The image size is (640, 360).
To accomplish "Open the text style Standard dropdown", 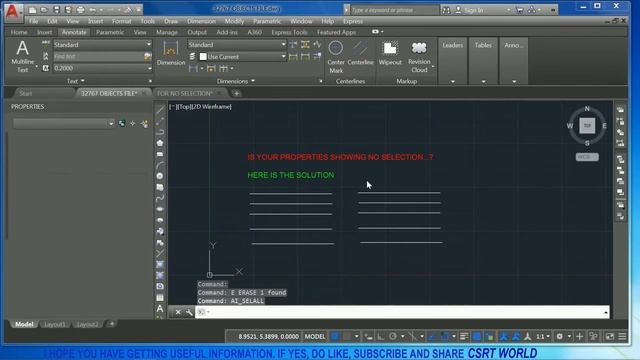I will click(x=103, y=44).
